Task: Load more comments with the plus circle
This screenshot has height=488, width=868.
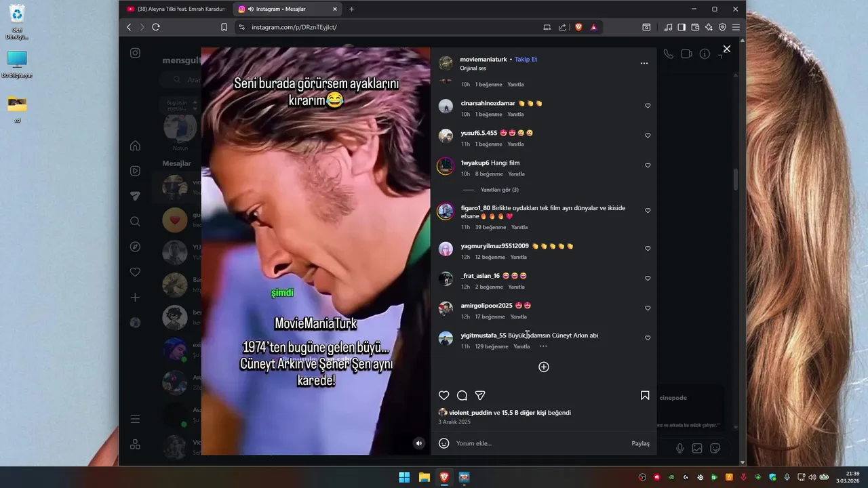Action: point(544,367)
